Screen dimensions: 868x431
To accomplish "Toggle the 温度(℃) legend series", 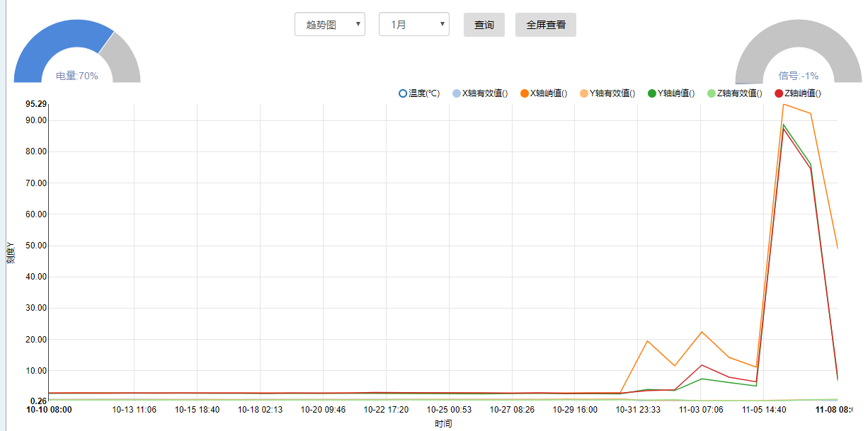I will pos(419,93).
